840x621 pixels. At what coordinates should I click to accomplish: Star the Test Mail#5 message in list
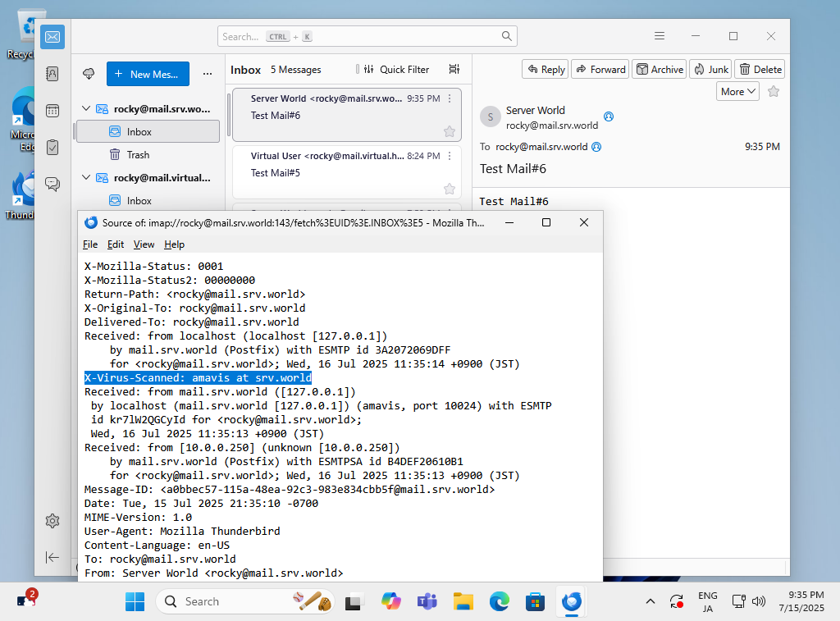click(450, 189)
